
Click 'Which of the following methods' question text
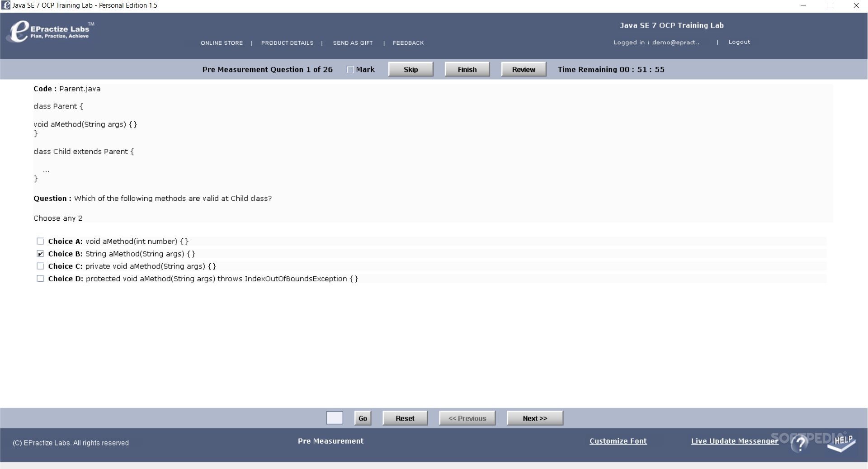pos(130,199)
